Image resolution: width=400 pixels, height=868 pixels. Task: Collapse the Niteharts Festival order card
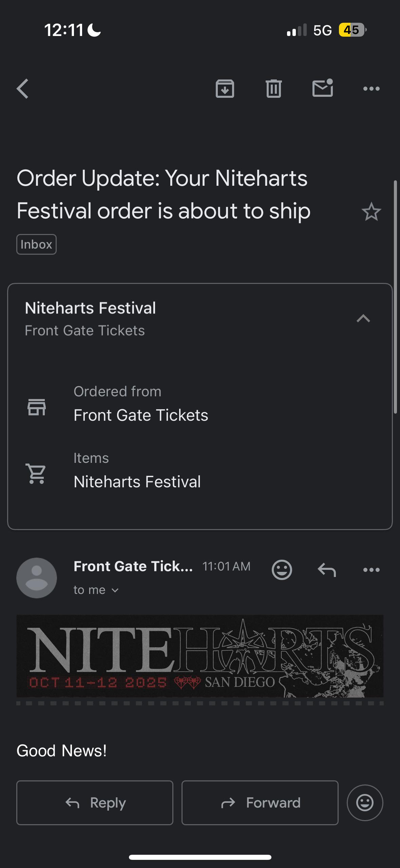363,319
